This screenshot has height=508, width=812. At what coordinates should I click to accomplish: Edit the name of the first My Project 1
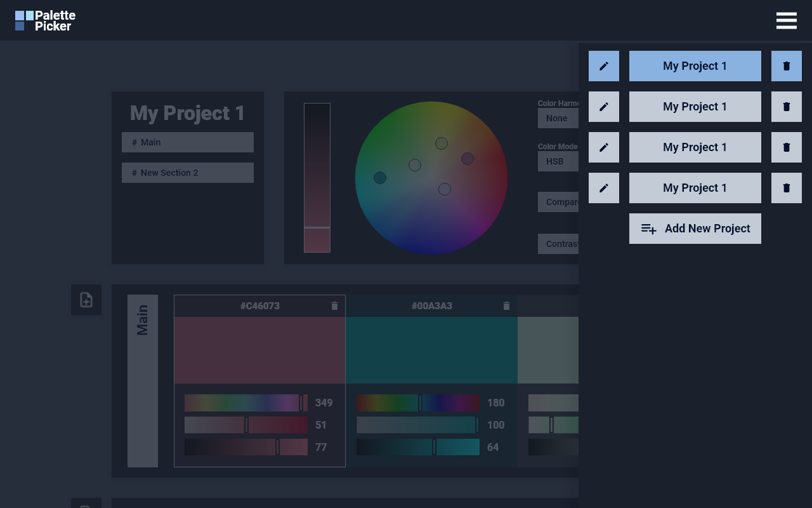(x=603, y=66)
